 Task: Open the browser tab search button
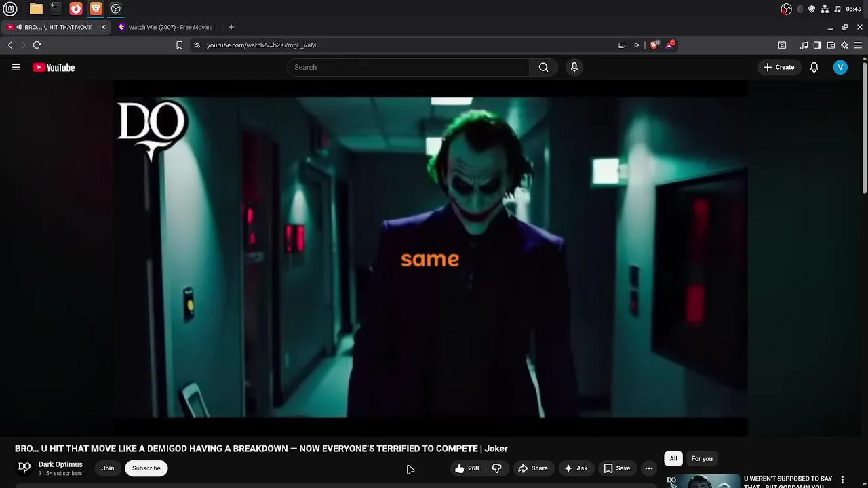pos(782,45)
